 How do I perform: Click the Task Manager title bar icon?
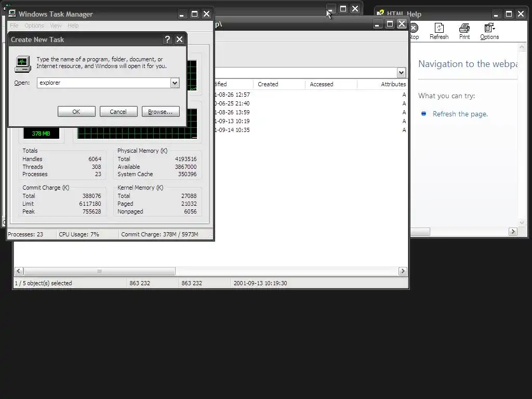coord(12,14)
